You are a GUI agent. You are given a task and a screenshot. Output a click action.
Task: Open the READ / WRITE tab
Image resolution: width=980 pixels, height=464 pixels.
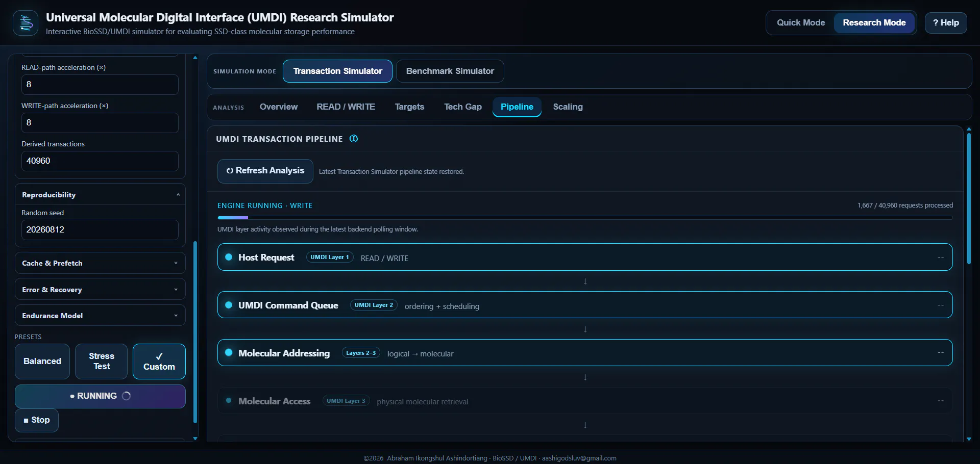[x=346, y=107]
